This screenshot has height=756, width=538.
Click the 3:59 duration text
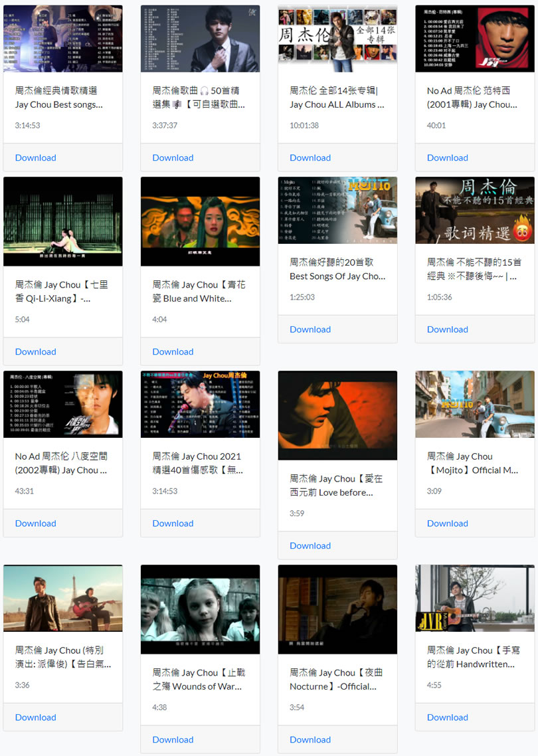pos(297,513)
